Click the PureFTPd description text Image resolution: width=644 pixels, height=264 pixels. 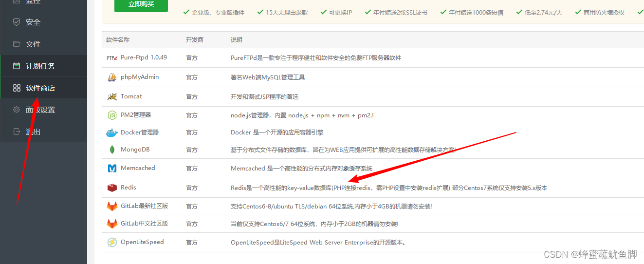(x=316, y=58)
